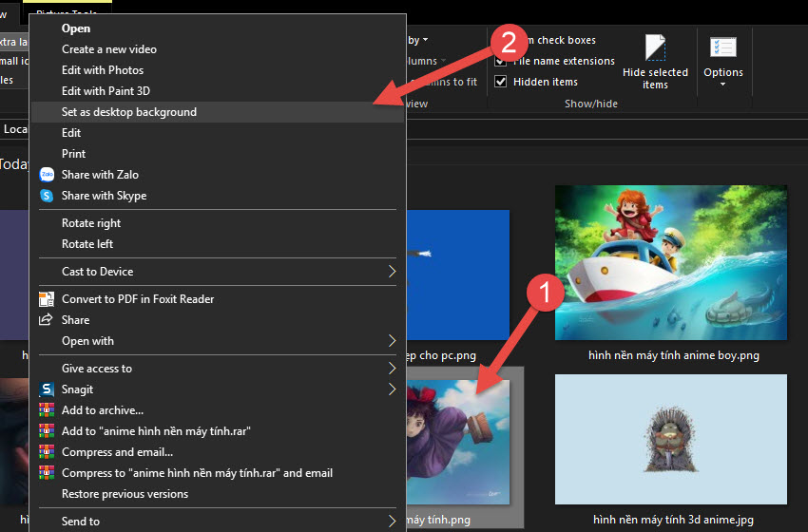The height and width of the screenshot is (532, 808).
Task: Select Restore previous versions entry
Action: [125, 494]
